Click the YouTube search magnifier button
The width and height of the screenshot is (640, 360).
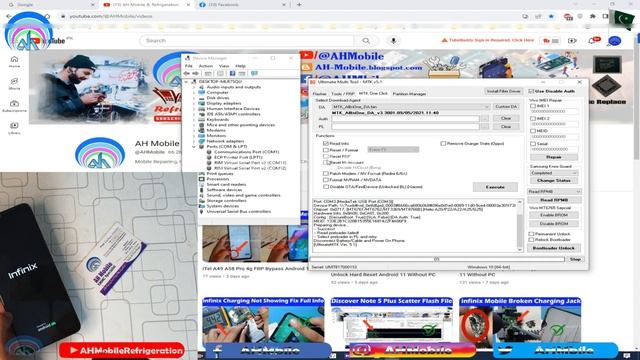click(x=366, y=40)
